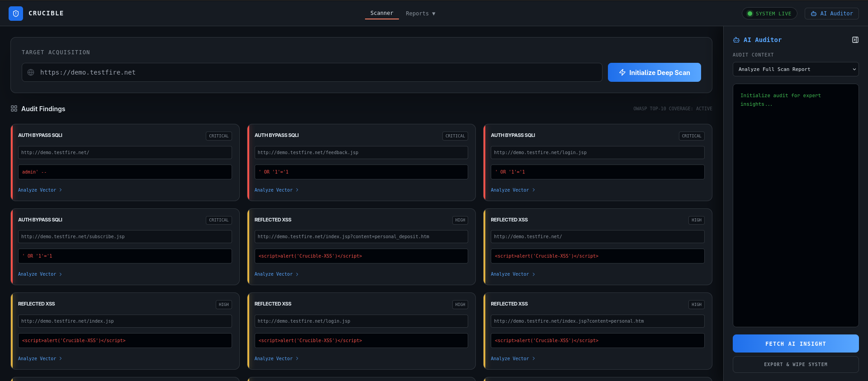
Task: Collapse the AI Auditor side panel icon
Action: [855, 40]
